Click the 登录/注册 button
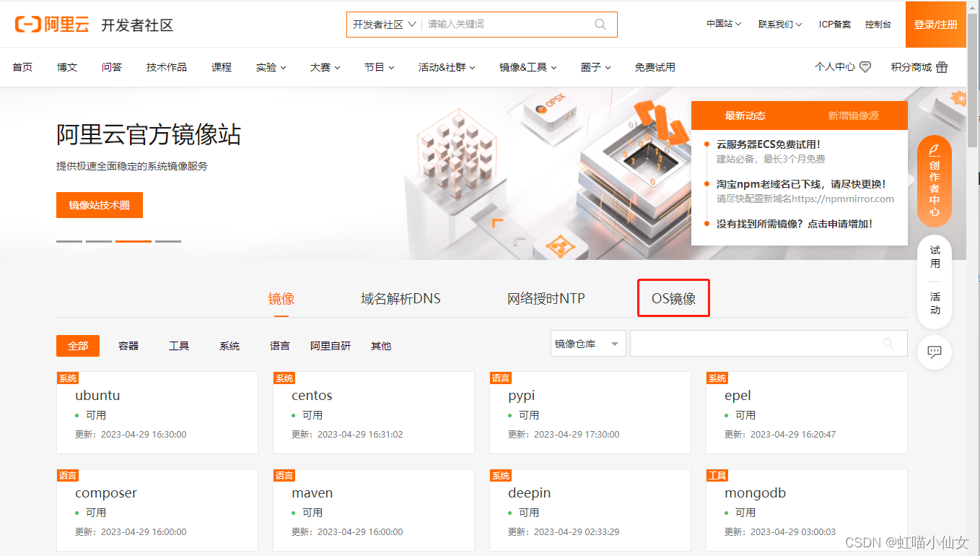The height and width of the screenshot is (556, 980). coord(936,25)
